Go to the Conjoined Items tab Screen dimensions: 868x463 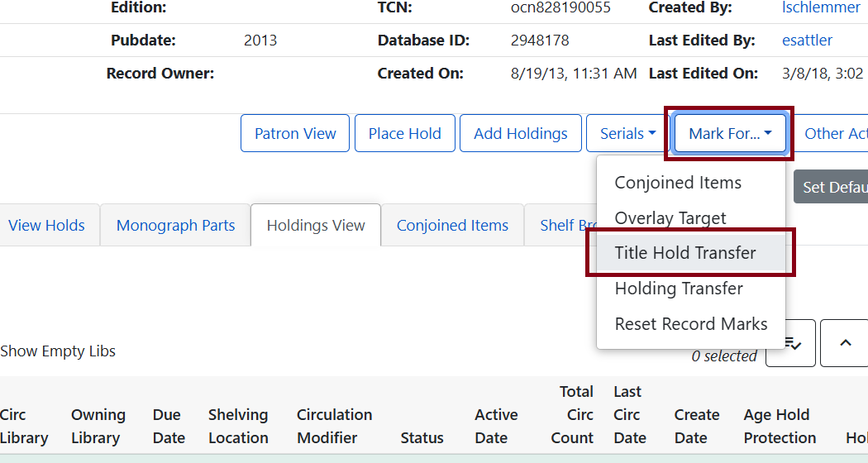click(452, 225)
